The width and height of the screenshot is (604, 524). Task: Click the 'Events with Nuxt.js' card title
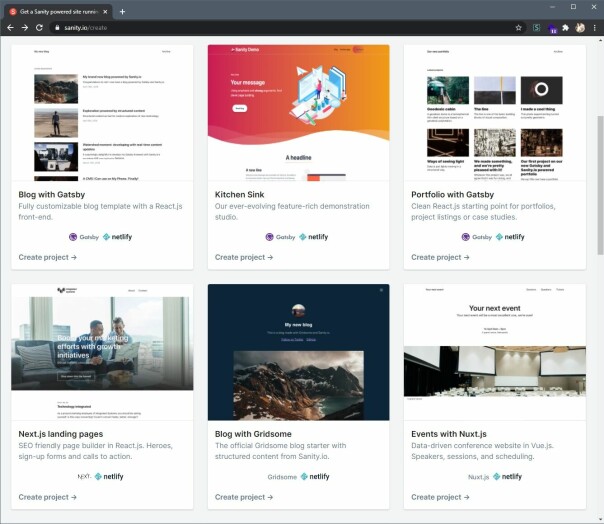449,434
